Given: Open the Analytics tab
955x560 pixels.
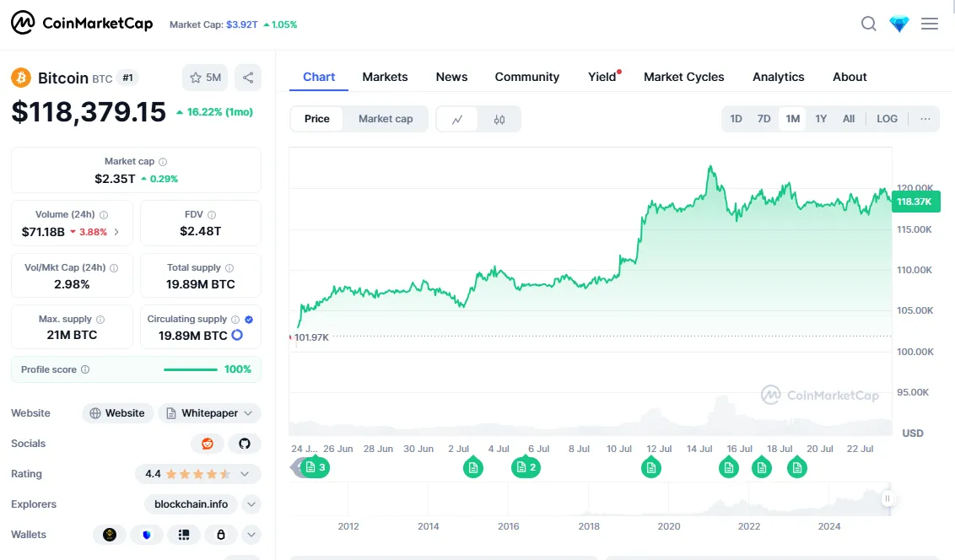Looking at the screenshot, I should coord(778,77).
